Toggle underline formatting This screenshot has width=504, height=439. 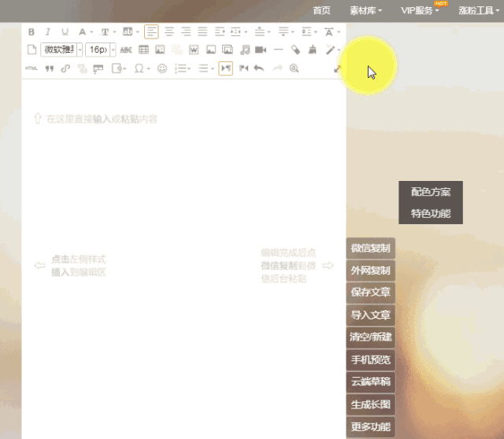point(65,32)
